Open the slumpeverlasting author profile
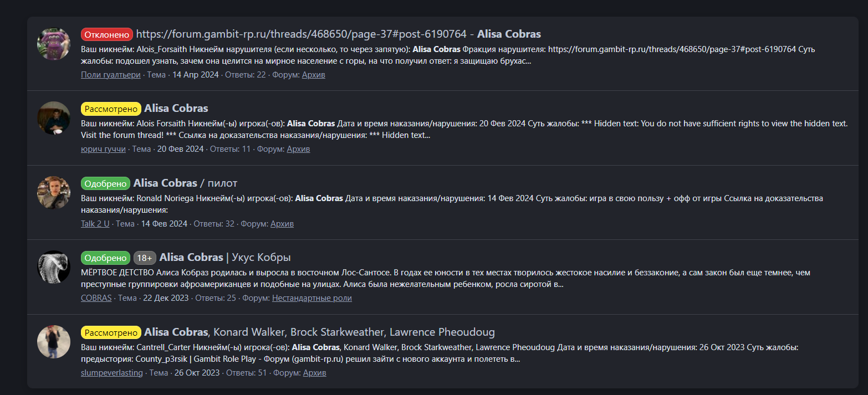 111,373
